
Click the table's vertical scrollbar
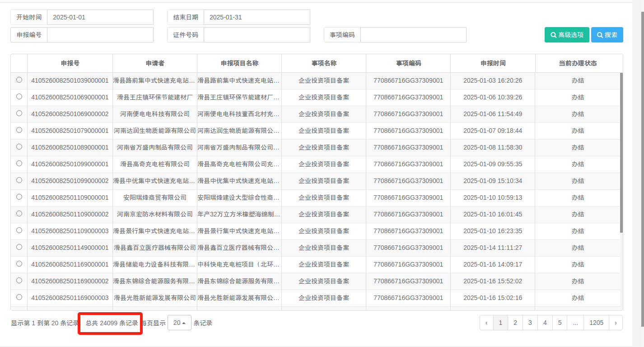(x=621, y=154)
